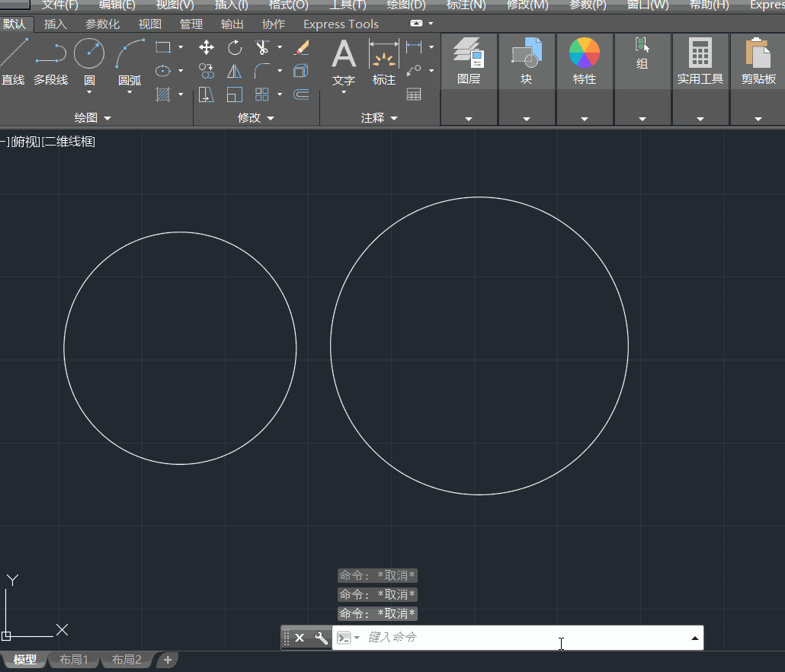
Task: Choose the Rectangle draw tool
Action: coord(162,47)
